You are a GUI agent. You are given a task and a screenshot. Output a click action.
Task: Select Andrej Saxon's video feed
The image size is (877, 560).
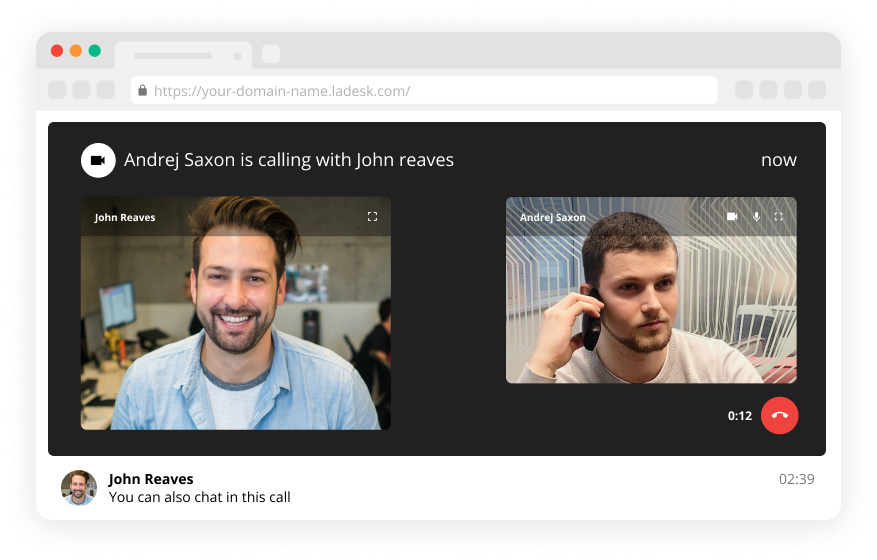click(651, 300)
